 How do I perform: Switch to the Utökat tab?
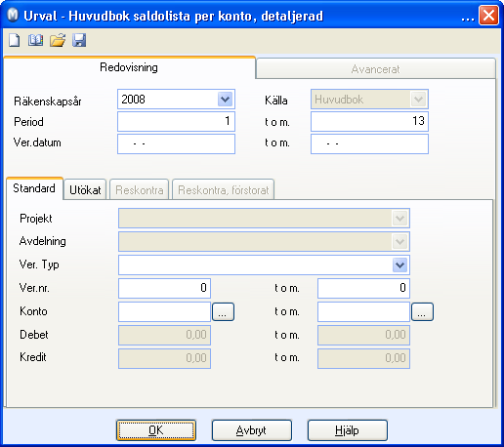[x=85, y=189]
